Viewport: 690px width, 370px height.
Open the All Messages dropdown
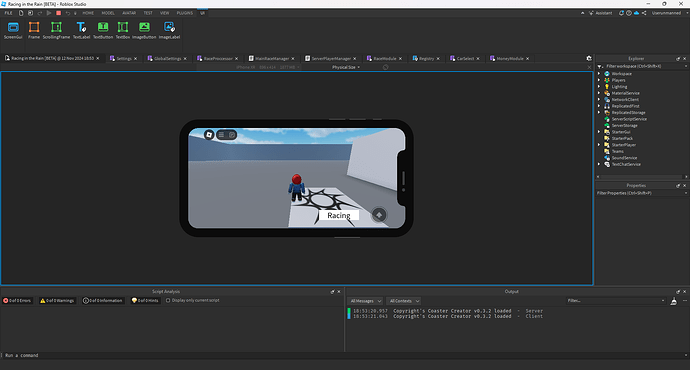pyautogui.click(x=365, y=301)
